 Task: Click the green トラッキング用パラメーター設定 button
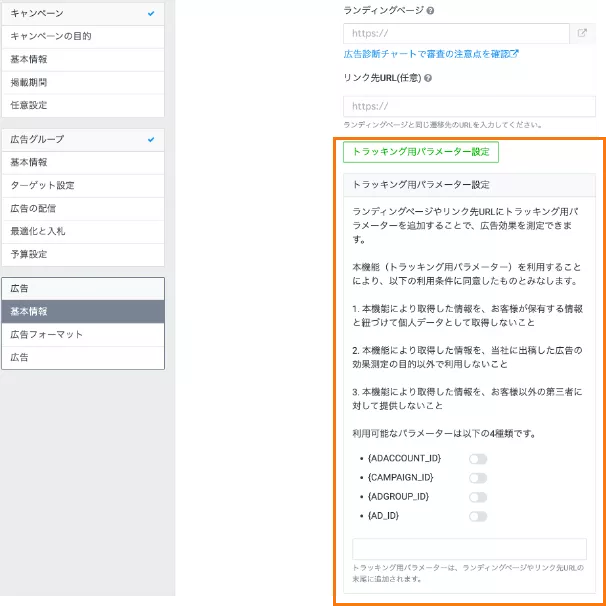click(420, 152)
